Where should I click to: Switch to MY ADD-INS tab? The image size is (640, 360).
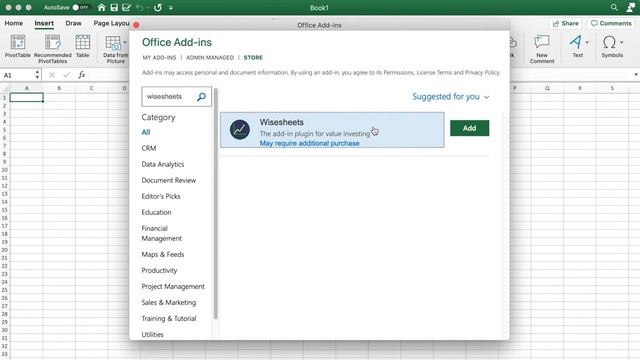(x=159, y=58)
